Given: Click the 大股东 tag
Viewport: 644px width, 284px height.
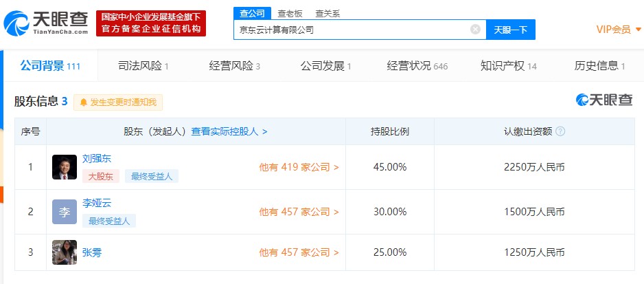Looking at the screenshot, I should coord(101,176).
